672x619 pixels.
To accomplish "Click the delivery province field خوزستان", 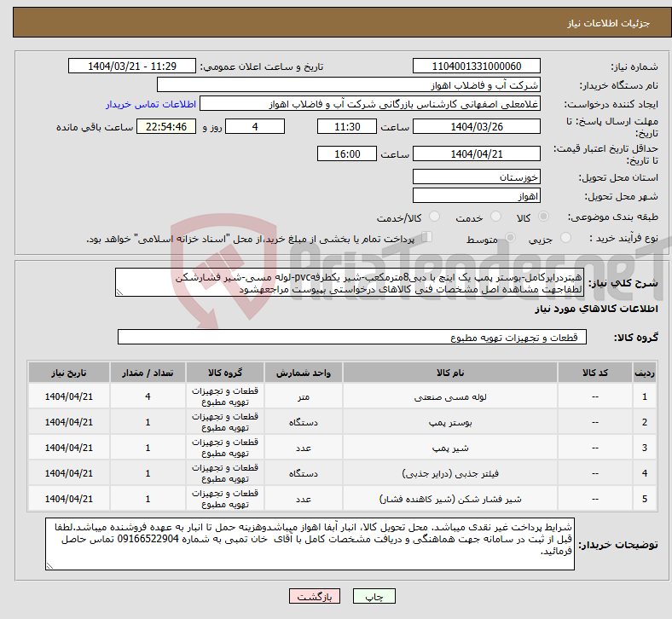I will [x=476, y=177].
